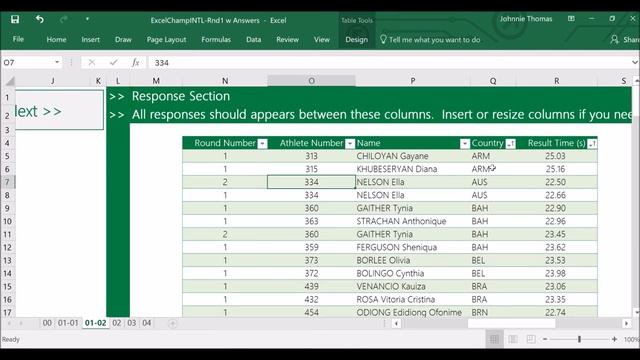Switch to the Home ribbon tab
This screenshot has width=640, height=360.
[56, 40]
